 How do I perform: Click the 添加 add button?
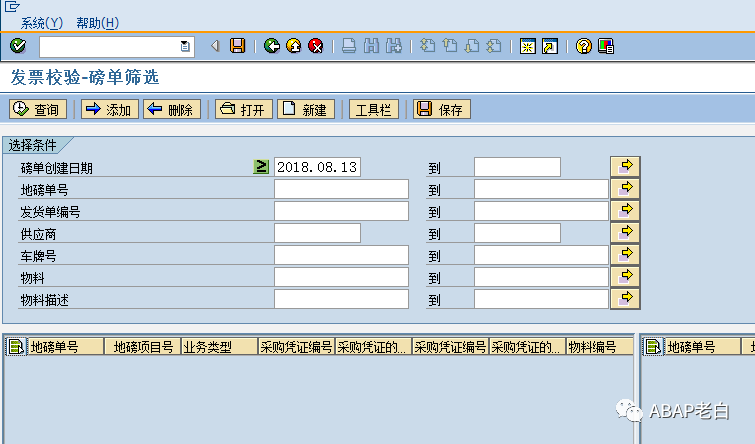point(110,109)
